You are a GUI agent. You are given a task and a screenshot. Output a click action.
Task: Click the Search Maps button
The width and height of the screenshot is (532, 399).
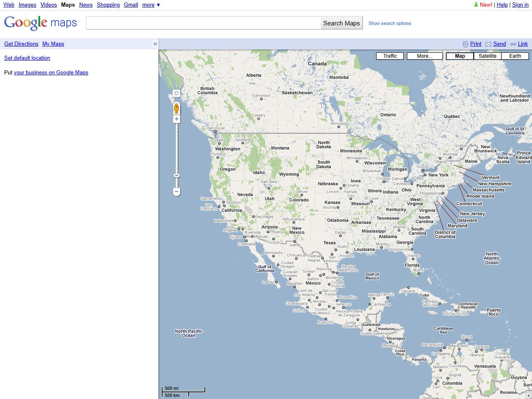342,23
